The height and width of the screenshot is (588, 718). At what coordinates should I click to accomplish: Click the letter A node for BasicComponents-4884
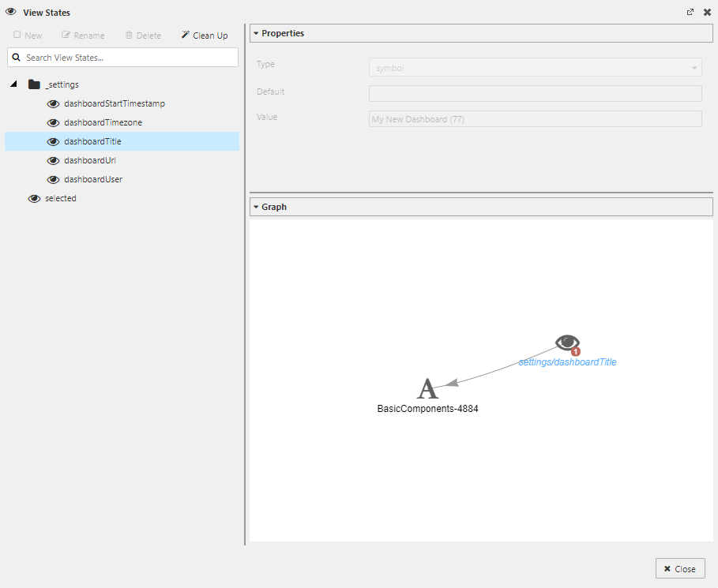click(428, 388)
